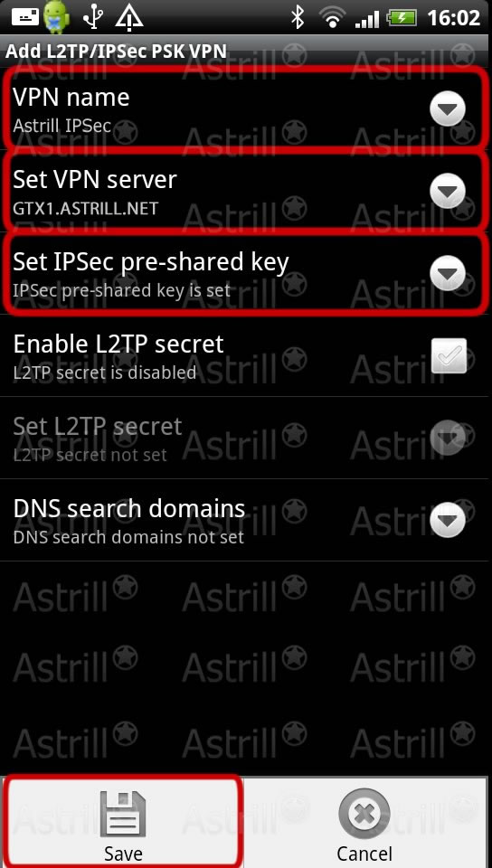
Task: Open the VPN name dropdown arrow
Action: [448, 108]
